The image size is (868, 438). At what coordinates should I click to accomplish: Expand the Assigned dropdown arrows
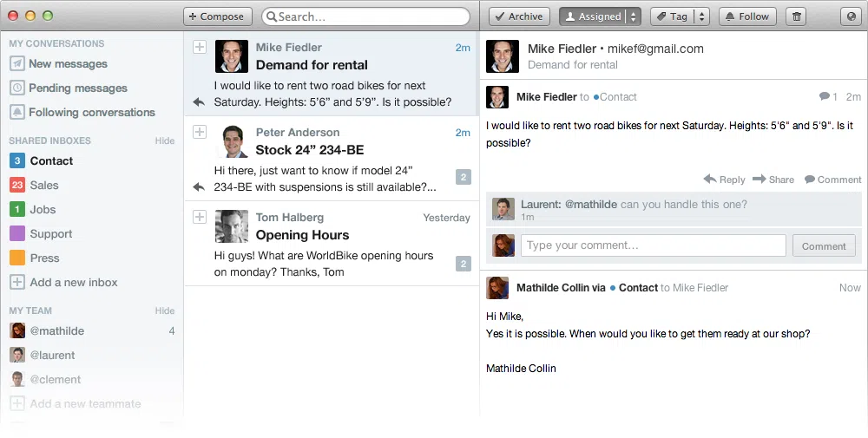coord(634,16)
